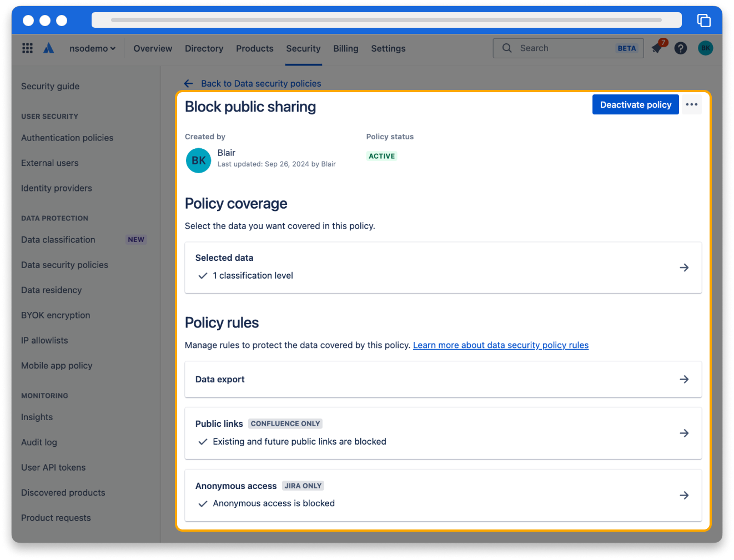Open Mobile app policy in sidebar
Image resolution: width=734 pixels, height=560 pixels.
[57, 366]
